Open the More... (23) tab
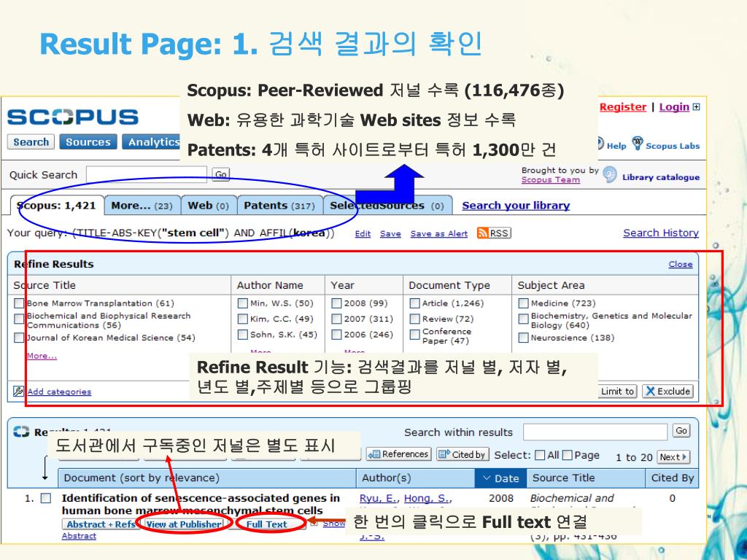 [x=142, y=206]
